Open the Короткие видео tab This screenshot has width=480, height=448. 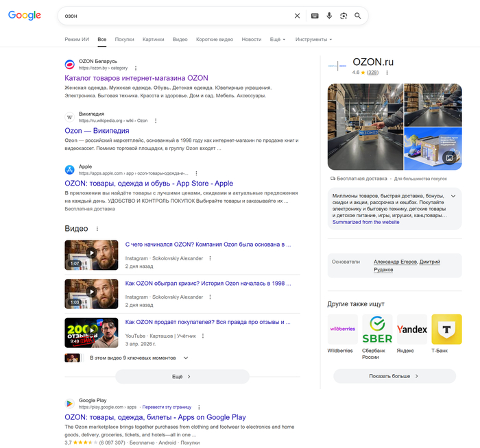point(215,40)
